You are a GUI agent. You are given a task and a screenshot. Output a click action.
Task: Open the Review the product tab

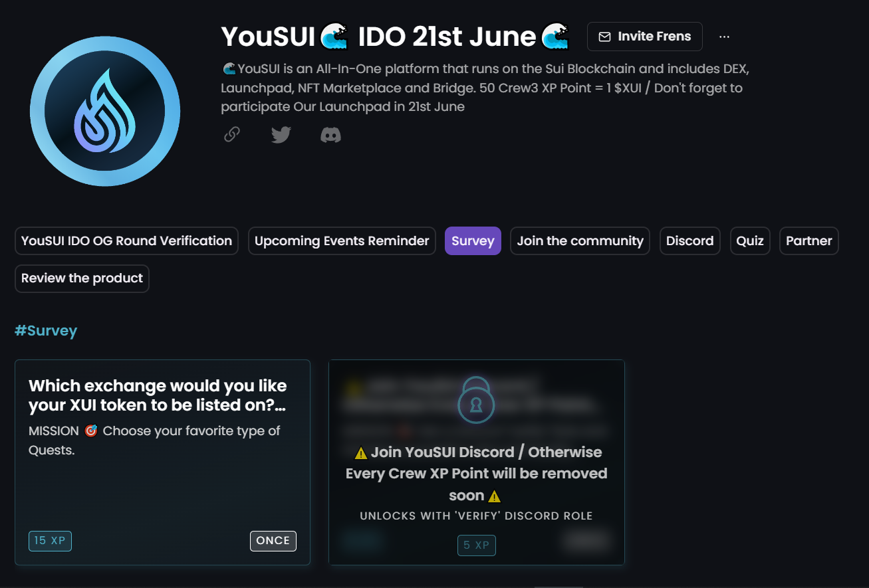coord(82,278)
